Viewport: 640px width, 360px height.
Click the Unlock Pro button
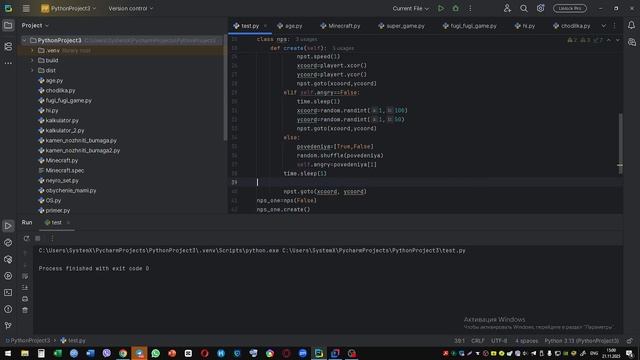pyautogui.click(x=570, y=8)
